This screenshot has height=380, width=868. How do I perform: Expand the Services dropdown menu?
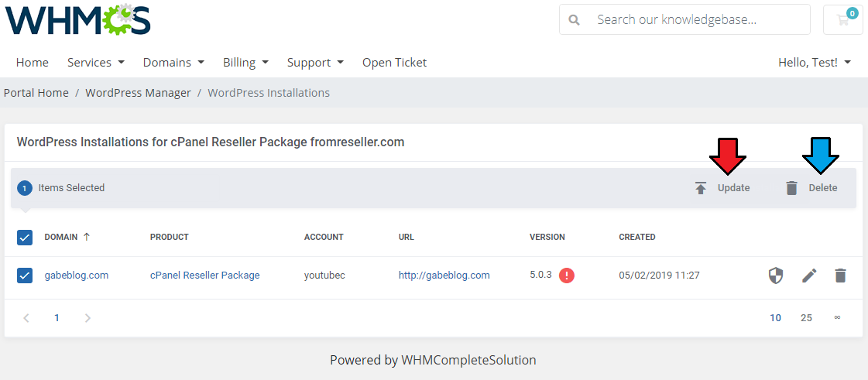point(96,63)
